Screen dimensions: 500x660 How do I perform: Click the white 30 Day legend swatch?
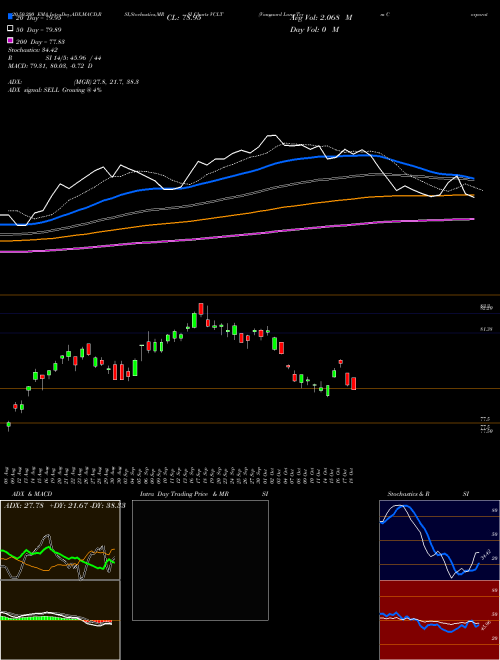(x=10, y=29)
